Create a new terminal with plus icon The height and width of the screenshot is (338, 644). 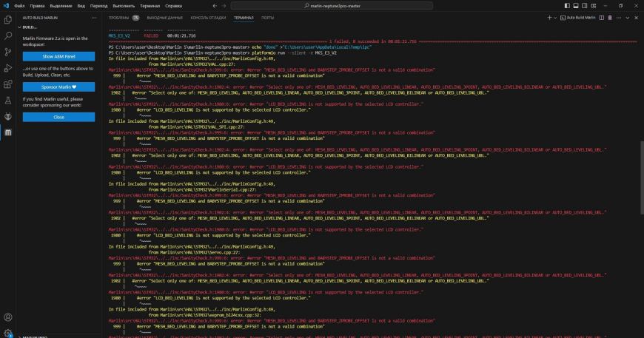tap(549, 18)
